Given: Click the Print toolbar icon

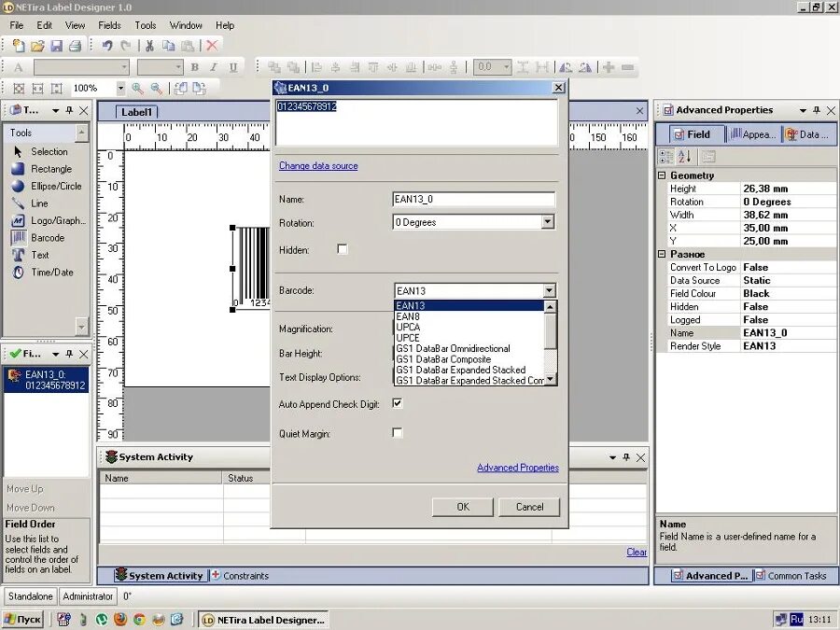Looking at the screenshot, I should 75,46.
